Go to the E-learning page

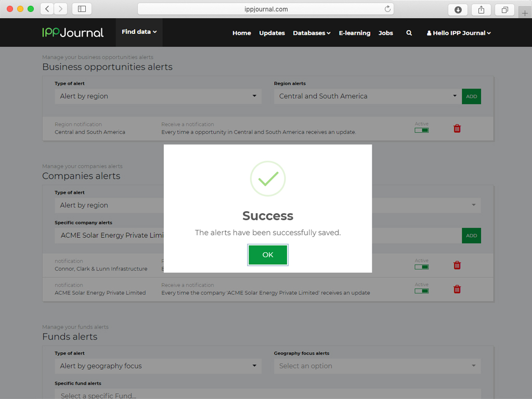click(354, 33)
